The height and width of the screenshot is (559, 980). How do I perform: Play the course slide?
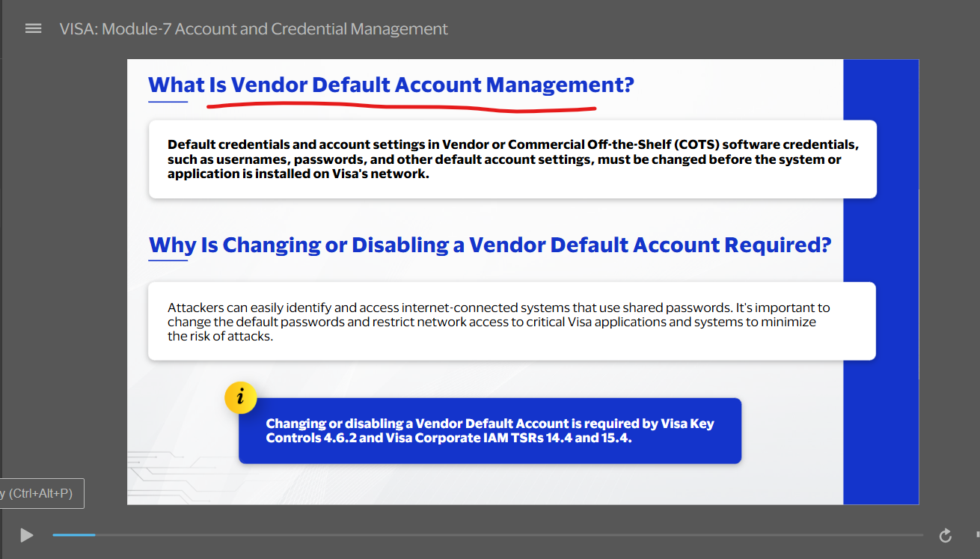[27, 535]
